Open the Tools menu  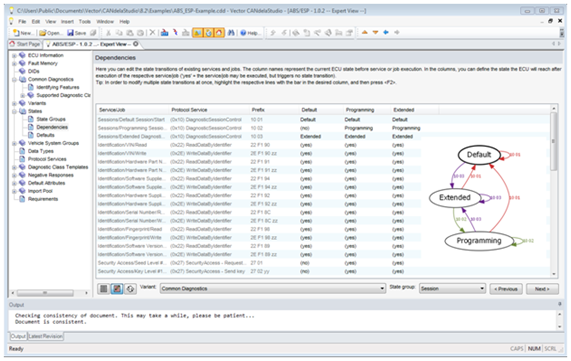[x=84, y=21]
